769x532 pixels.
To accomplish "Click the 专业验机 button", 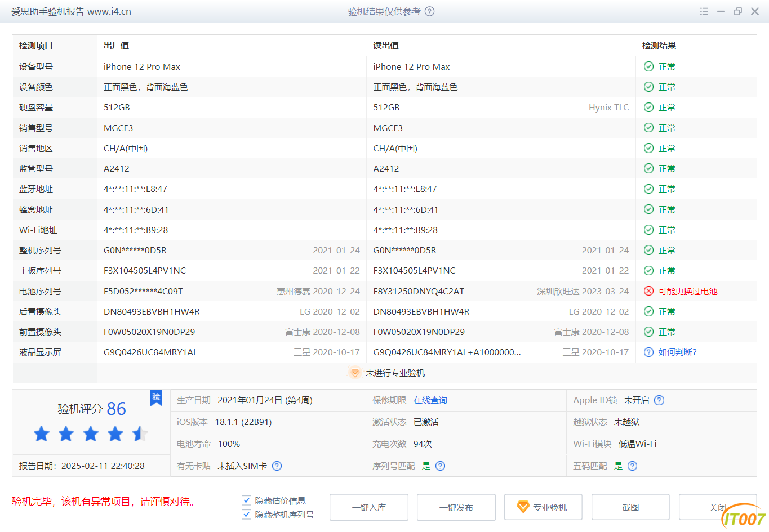I will click(543, 507).
